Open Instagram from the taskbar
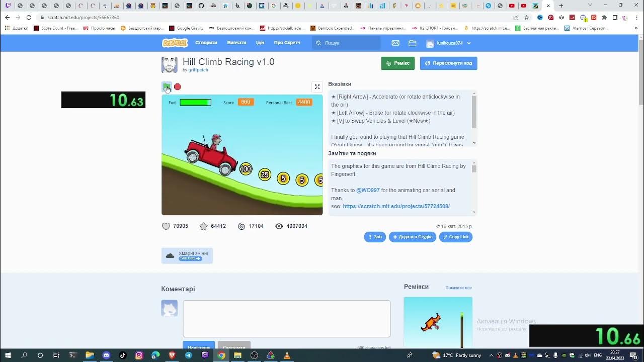 (139, 355)
